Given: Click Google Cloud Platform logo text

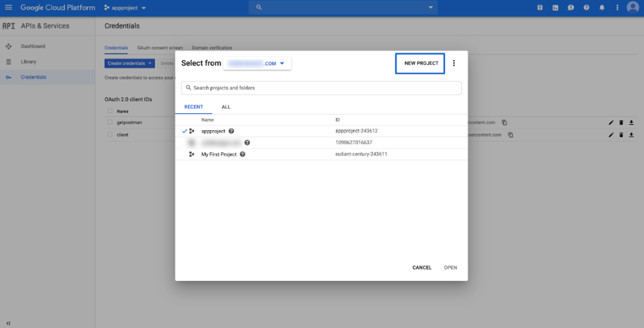Looking at the screenshot, I should click(x=58, y=8).
